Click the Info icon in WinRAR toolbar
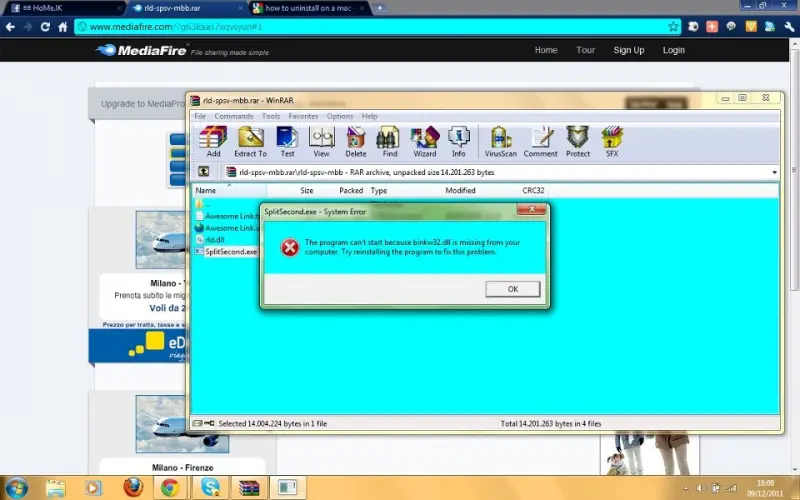 click(x=458, y=142)
